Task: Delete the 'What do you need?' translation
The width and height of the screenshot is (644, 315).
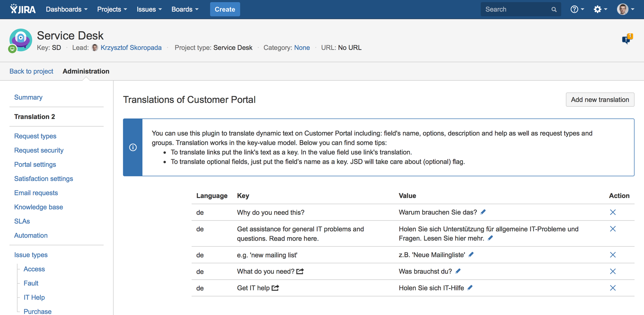Action: 613,271
